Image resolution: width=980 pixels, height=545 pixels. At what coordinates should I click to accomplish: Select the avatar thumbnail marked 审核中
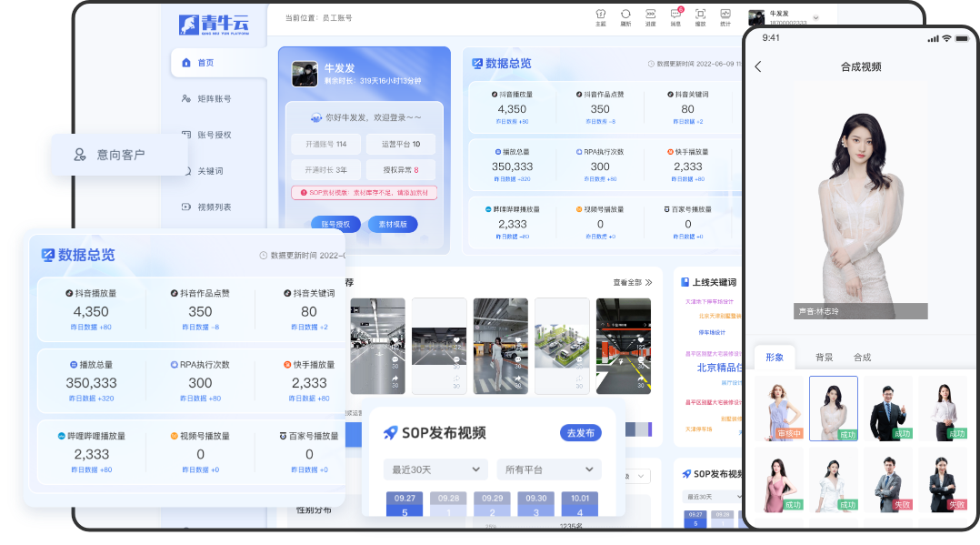tap(780, 409)
